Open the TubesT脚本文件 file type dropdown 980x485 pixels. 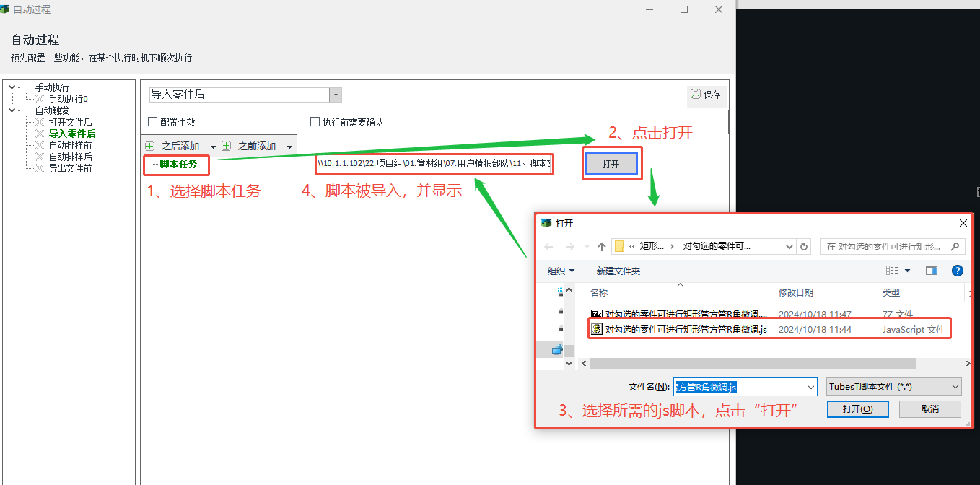(955, 387)
